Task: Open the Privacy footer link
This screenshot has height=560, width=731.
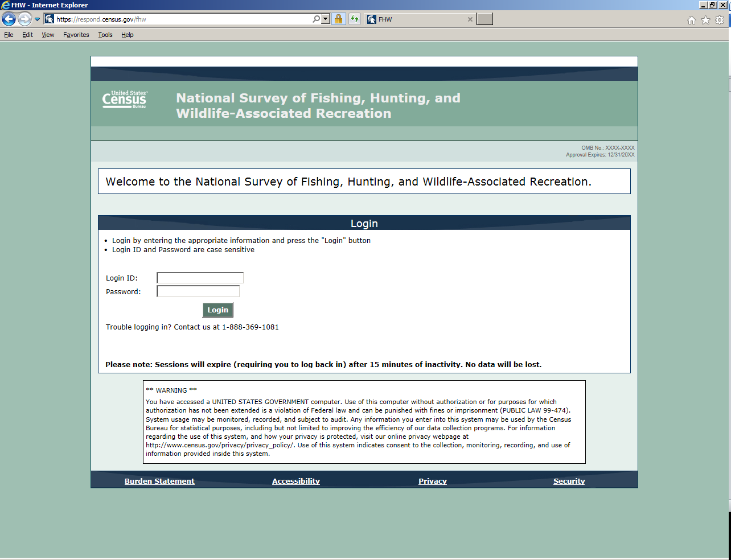Action: (x=433, y=481)
